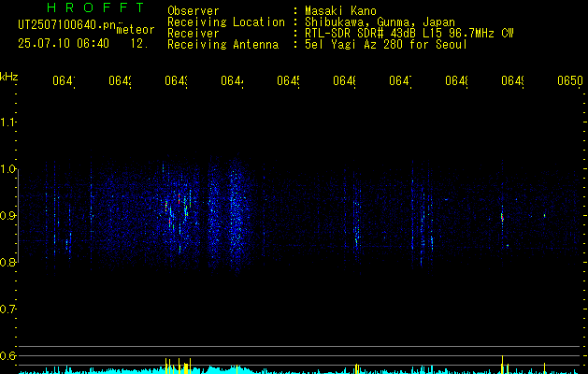Select the file name UT2507100640.pn
Viewport: 588px width, 374px height.
(x=66, y=24)
